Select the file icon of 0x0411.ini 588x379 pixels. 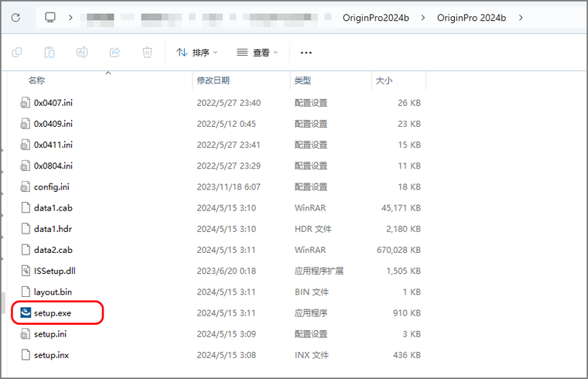[25, 145]
